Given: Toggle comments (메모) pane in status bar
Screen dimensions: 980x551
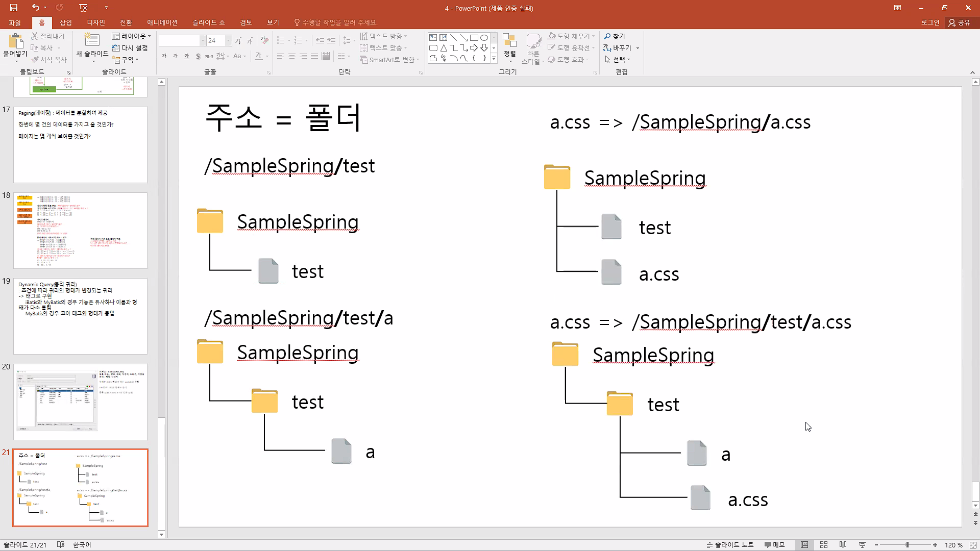Looking at the screenshot, I should coord(774,545).
